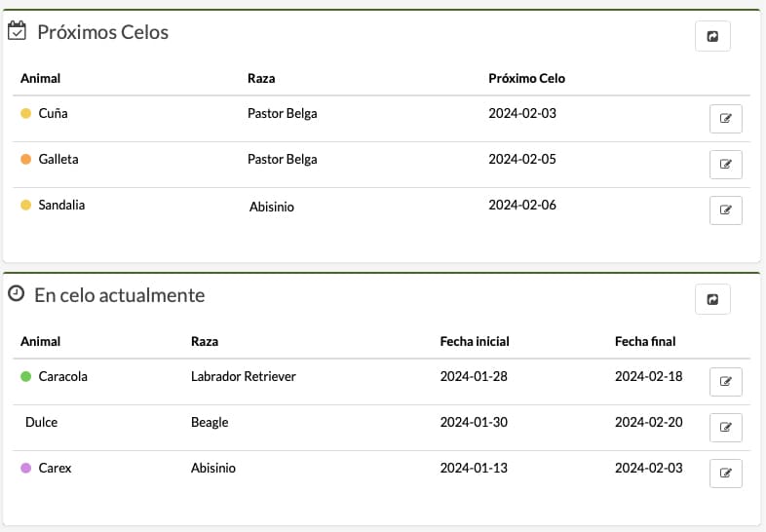Screen dimensions: 766x532
Task: Click the clock icon beside En celo actualmente
Action: click(17, 293)
